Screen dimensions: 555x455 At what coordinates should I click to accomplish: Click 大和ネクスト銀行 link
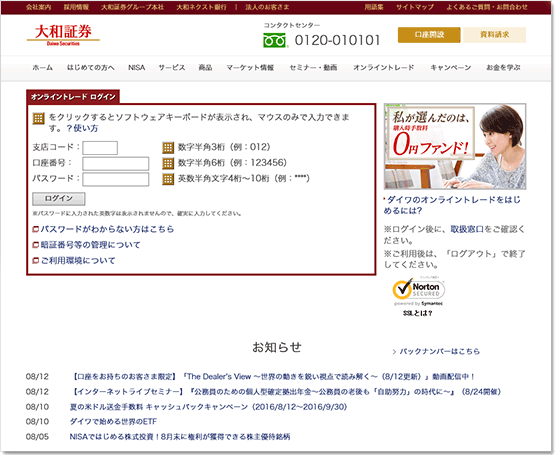201,7
